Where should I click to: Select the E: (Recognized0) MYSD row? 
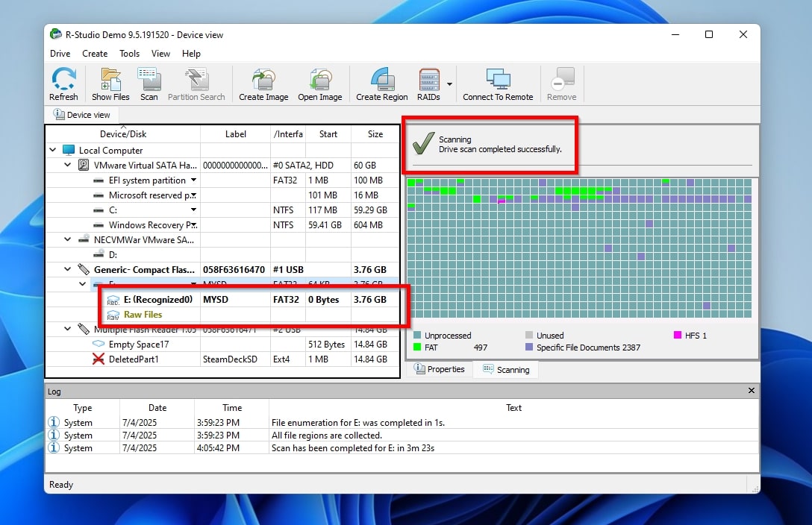222,300
